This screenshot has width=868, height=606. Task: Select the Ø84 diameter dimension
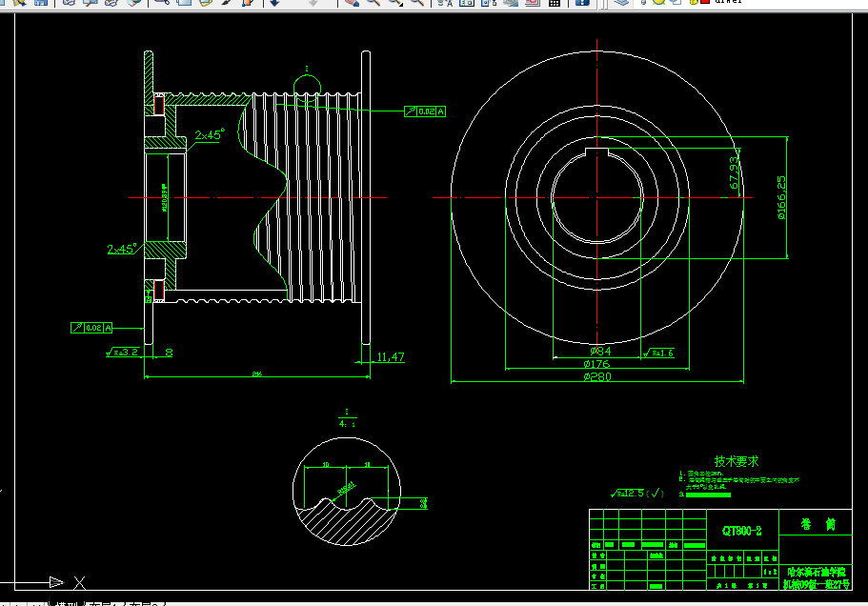tap(600, 351)
